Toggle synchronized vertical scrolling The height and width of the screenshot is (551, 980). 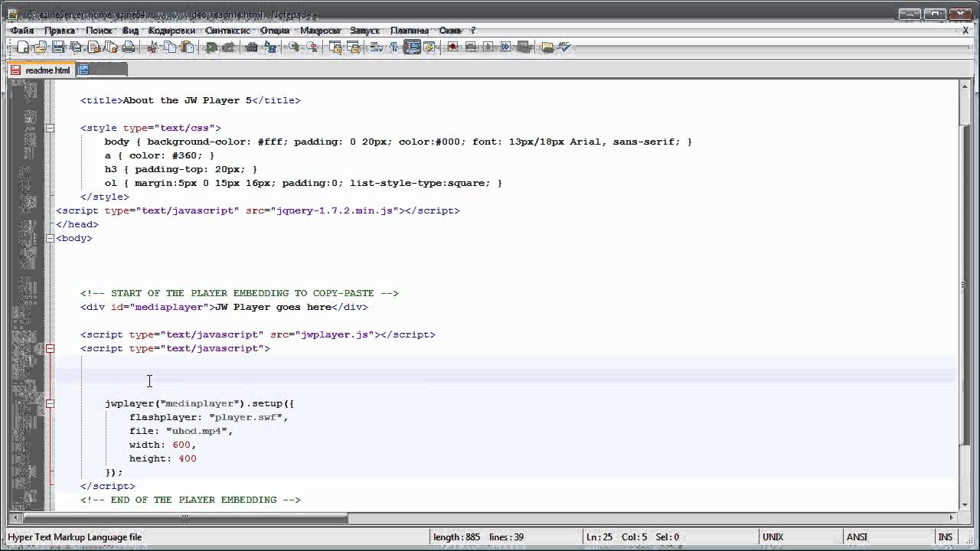click(x=335, y=47)
